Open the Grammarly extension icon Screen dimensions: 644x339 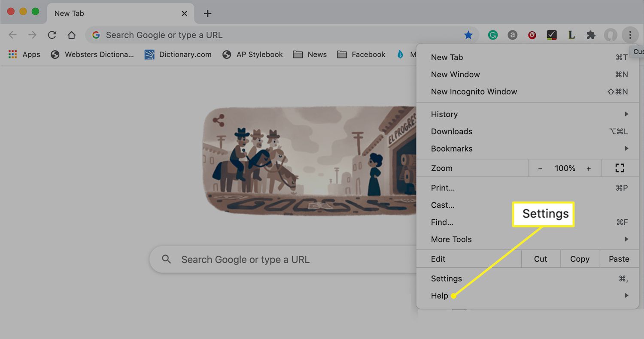coord(493,35)
